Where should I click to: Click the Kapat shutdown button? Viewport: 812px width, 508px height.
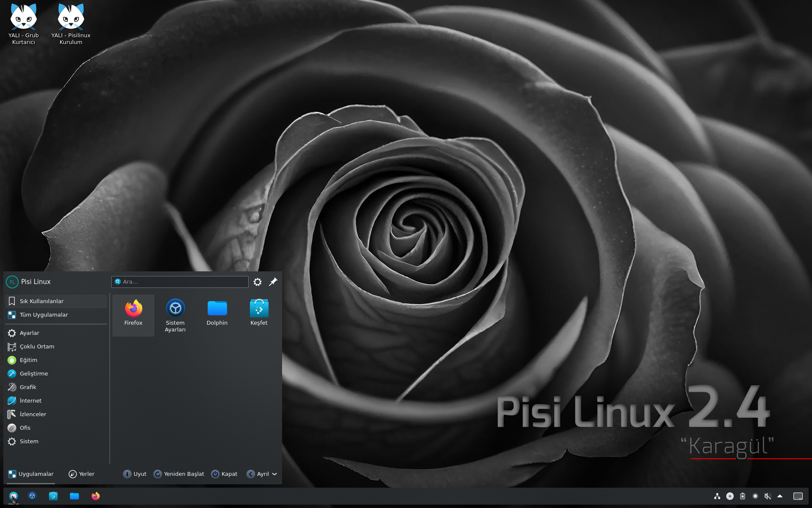point(225,474)
